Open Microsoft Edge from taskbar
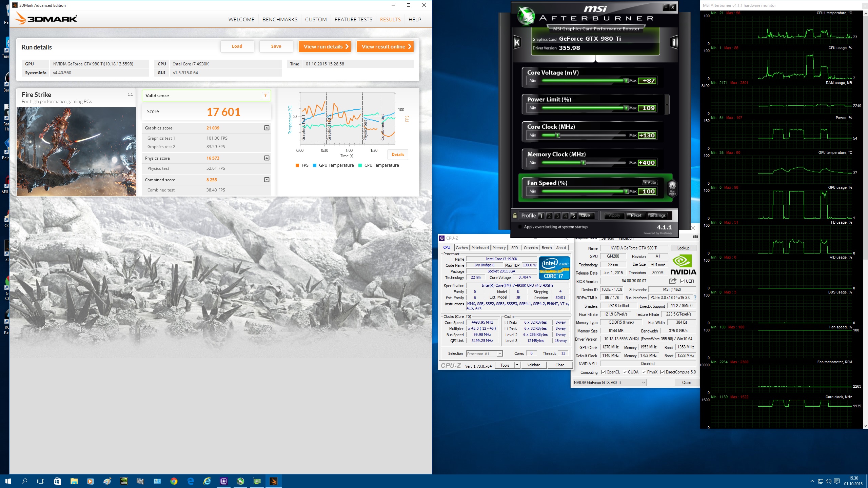 190,481
